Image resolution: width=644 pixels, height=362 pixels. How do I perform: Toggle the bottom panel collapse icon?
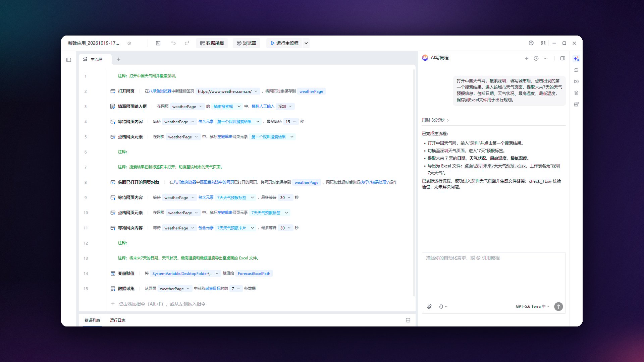click(x=408, y=320)
